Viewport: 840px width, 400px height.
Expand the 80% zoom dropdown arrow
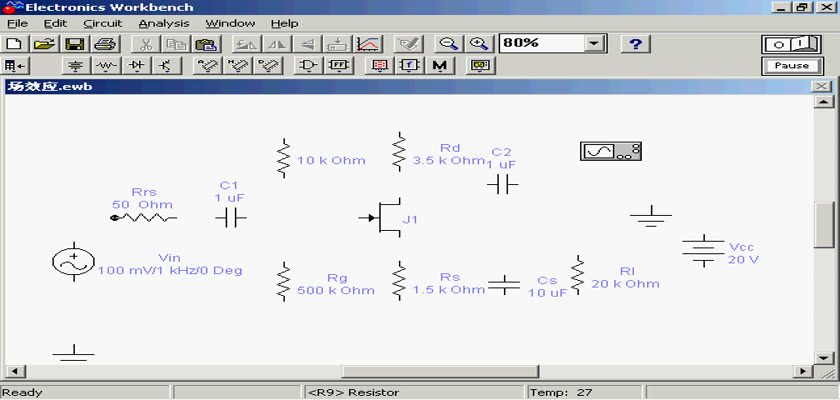pos(594,44)
